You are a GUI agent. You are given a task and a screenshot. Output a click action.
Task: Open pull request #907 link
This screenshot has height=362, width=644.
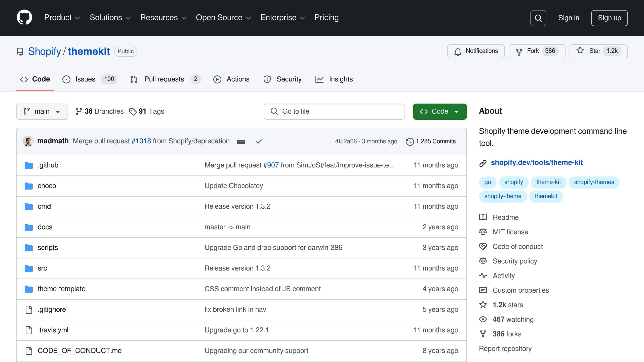point(271,165)
